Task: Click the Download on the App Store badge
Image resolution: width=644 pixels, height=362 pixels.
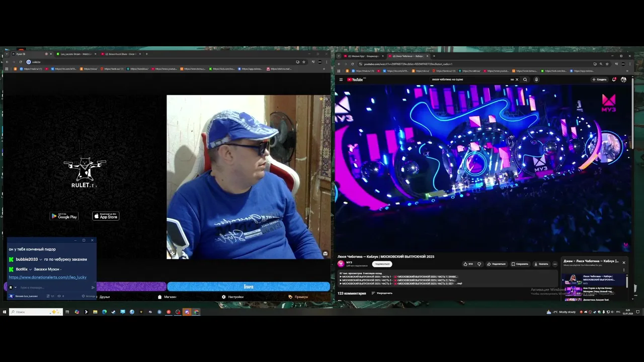Action: click(x=106, y=216)
